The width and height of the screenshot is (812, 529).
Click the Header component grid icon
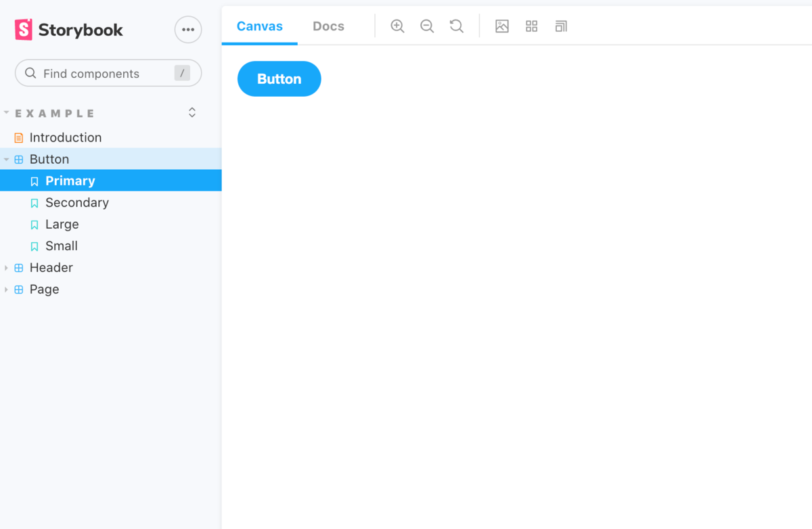click(x=19, y=267)
